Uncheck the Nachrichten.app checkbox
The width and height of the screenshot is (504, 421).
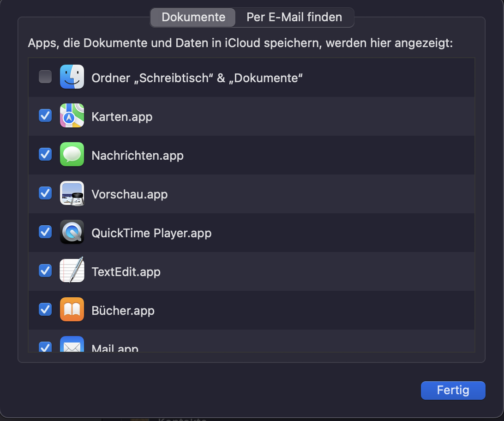point(45,154)
